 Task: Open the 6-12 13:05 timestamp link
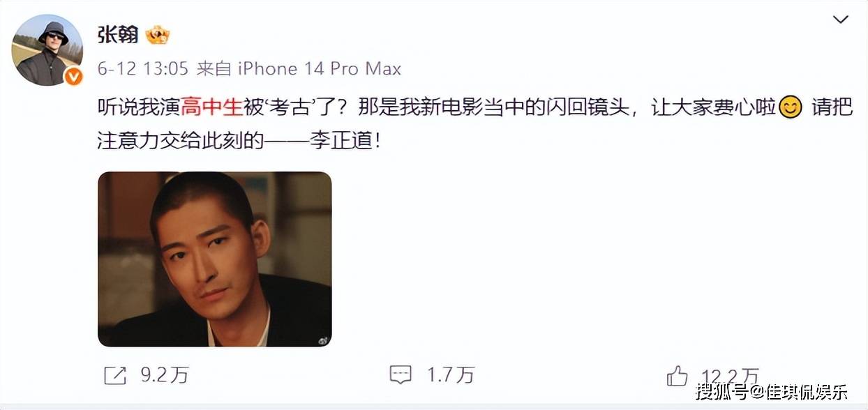coord(143,68)
